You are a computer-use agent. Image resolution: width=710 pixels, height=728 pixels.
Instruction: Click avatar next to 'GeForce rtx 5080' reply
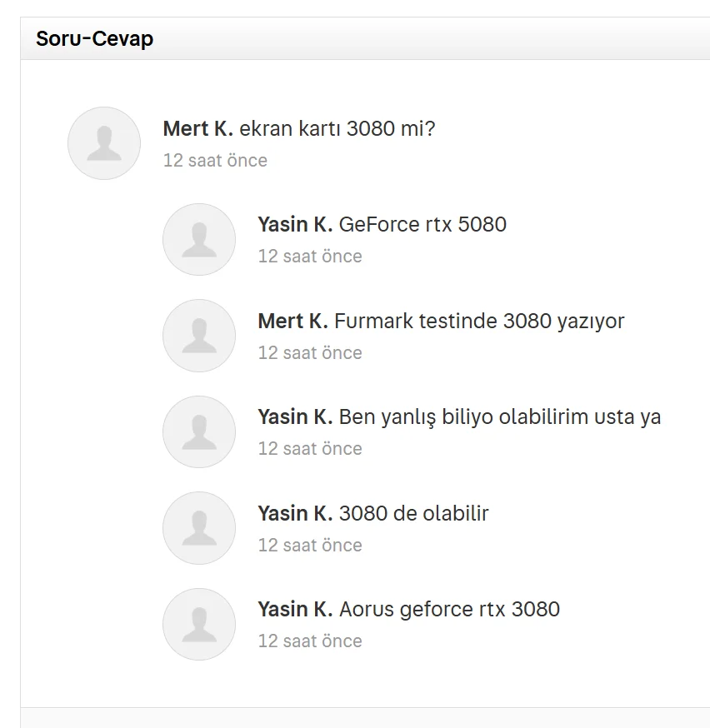click(199, 240)
